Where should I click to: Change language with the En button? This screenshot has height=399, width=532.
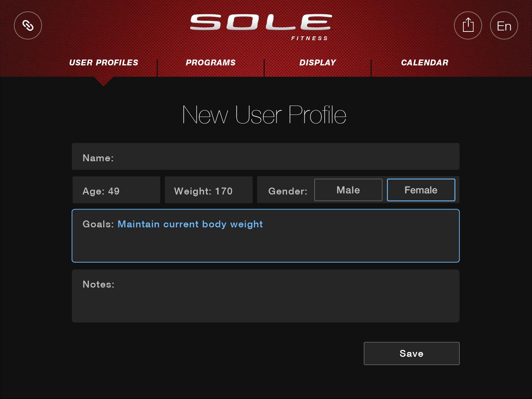pyautogui.click(x=504, y=26)
